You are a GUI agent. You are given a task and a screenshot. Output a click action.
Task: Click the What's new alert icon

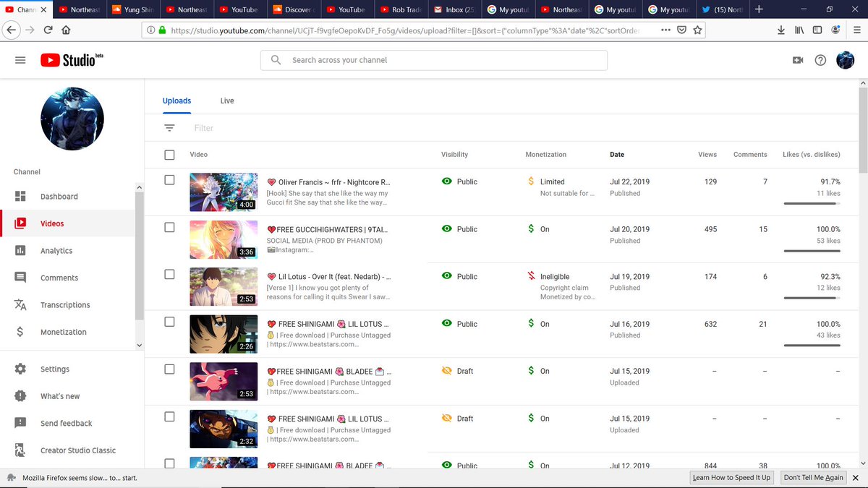coord(20,396)
